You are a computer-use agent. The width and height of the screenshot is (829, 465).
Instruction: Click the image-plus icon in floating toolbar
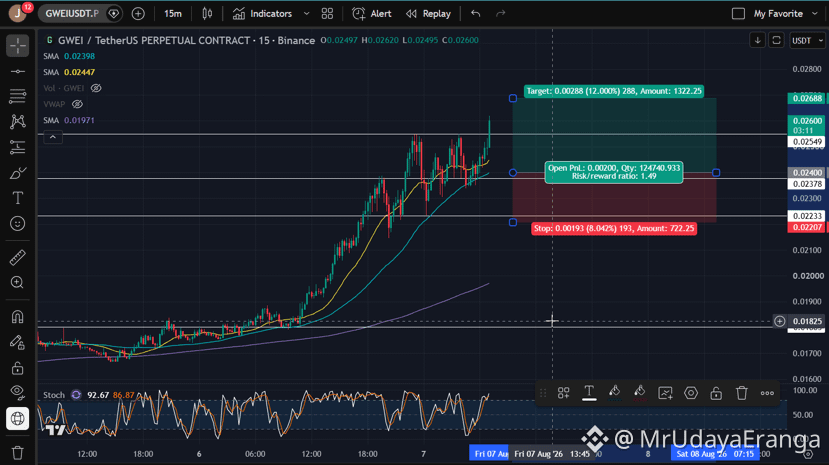pyautogui.click(x=665, y=393)
